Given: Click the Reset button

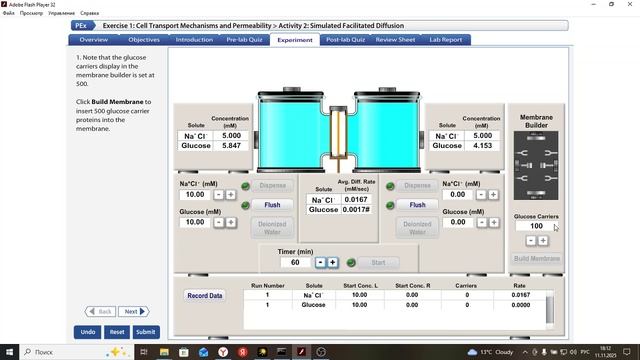Looking at the screenshot, I should coord(117,332).
